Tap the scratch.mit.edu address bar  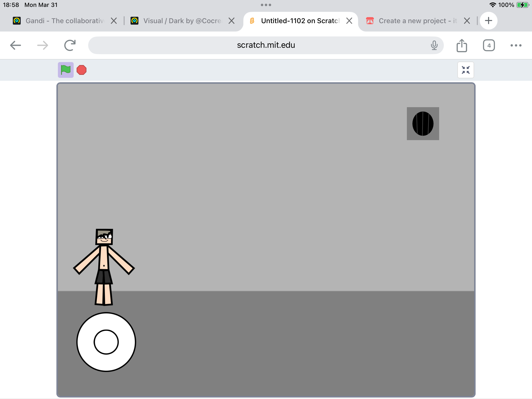(266, 45)
